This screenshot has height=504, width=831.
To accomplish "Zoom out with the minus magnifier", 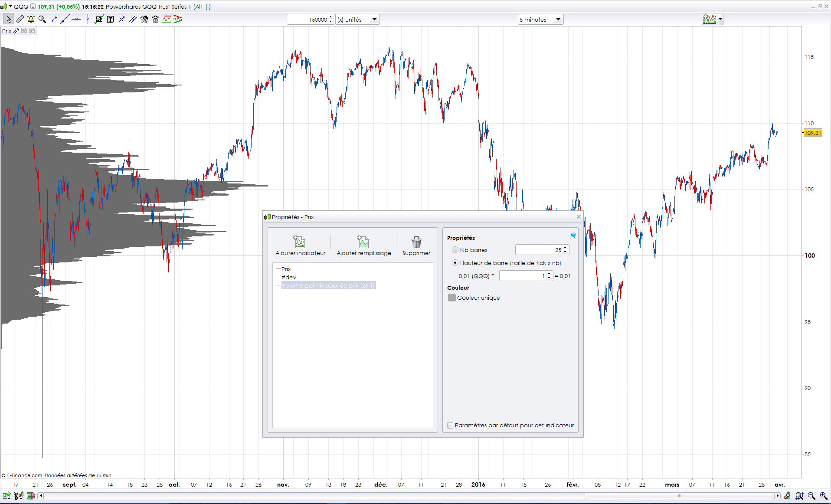I will [x=811, y=495].
